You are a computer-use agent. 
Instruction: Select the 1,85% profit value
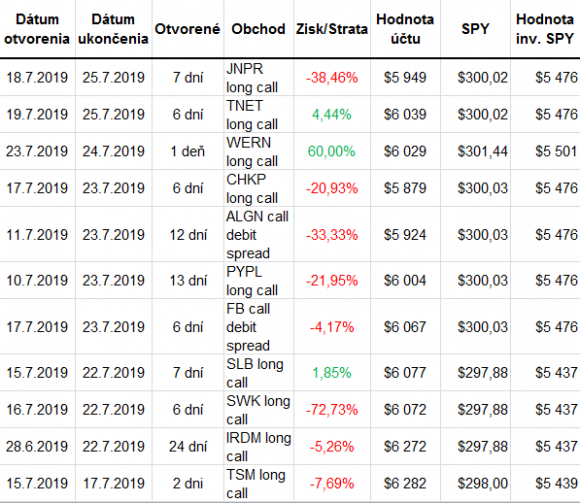coord(332,373)
